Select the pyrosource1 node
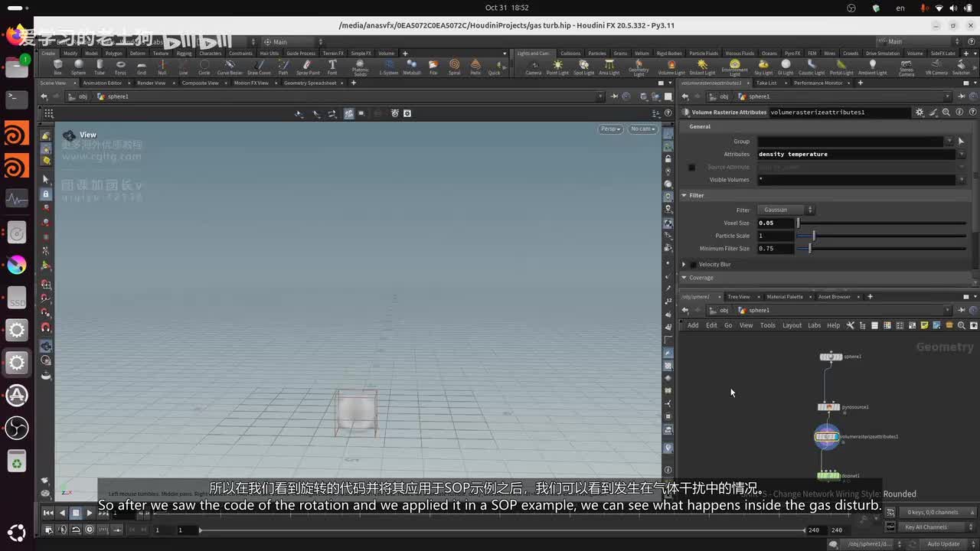980x551 pixels. click(828, 407)
